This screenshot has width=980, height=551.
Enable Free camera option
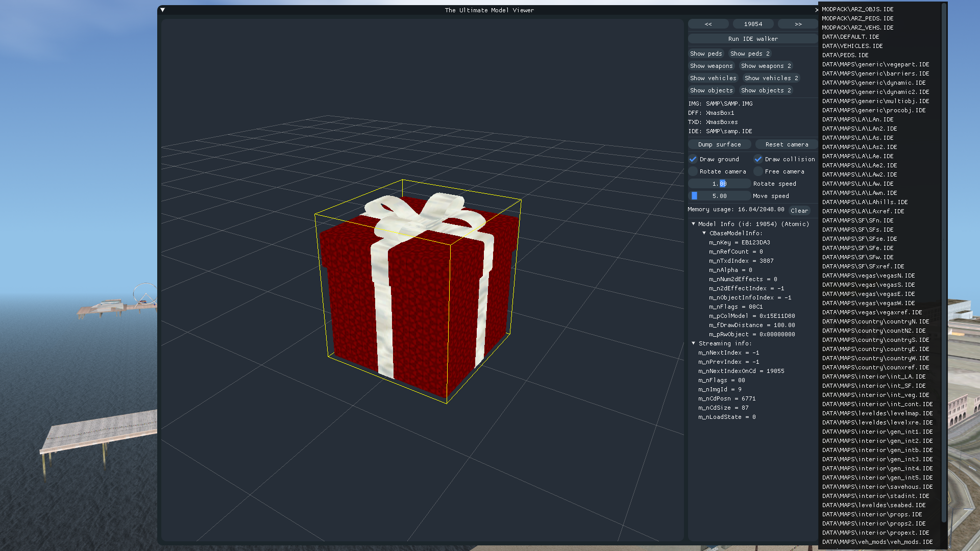(x=758, y=171)
